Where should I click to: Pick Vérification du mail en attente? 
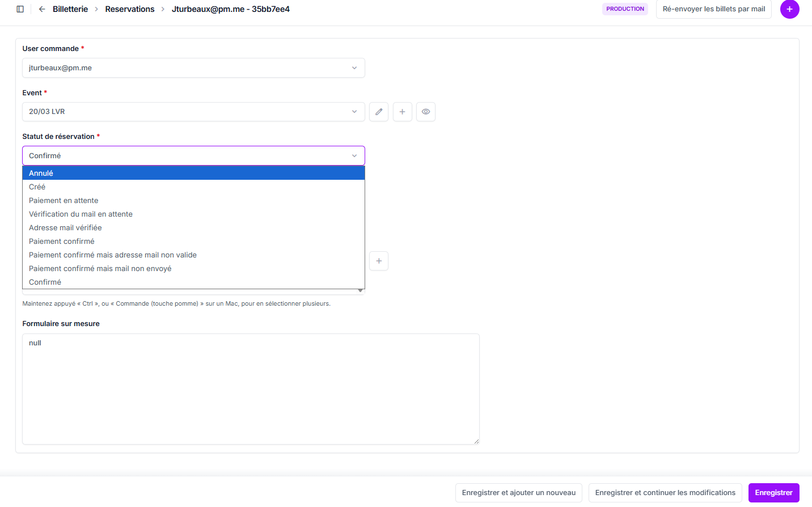81,214
